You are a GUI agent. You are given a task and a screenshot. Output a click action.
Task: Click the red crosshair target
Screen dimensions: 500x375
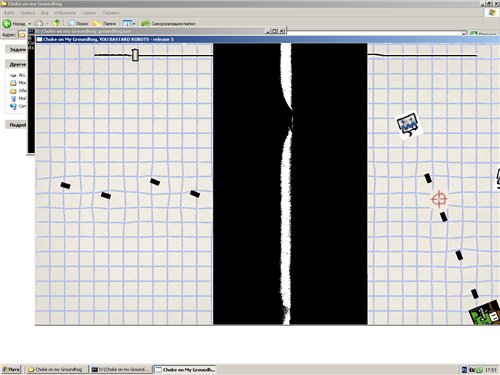click(x=439, y=199)
